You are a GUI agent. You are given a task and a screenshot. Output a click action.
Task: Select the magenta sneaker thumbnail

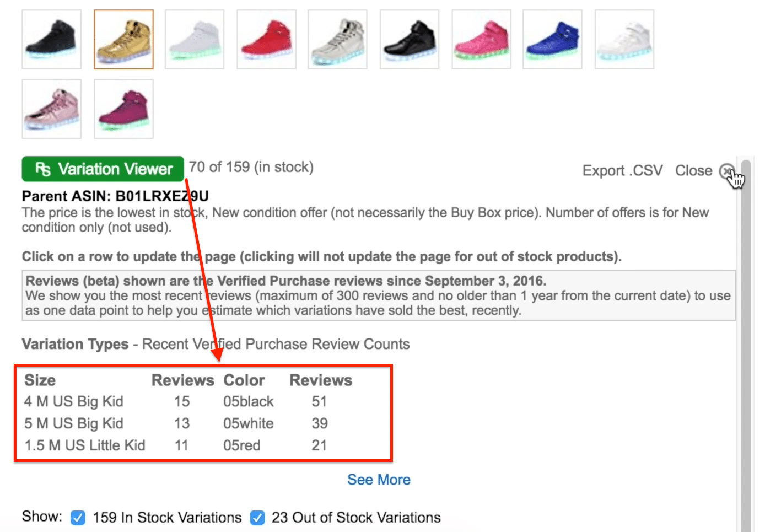pyautogui.click(x=123, y=109)
